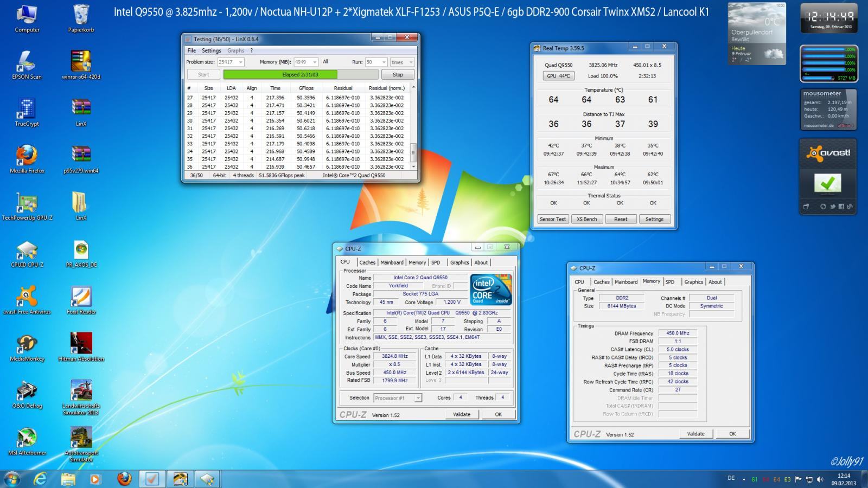The width and height of the screenshot is (868, 488).
Task: Select Landwirtschafts Simulator 2013 icon
Action: click(x=81, y=397)
